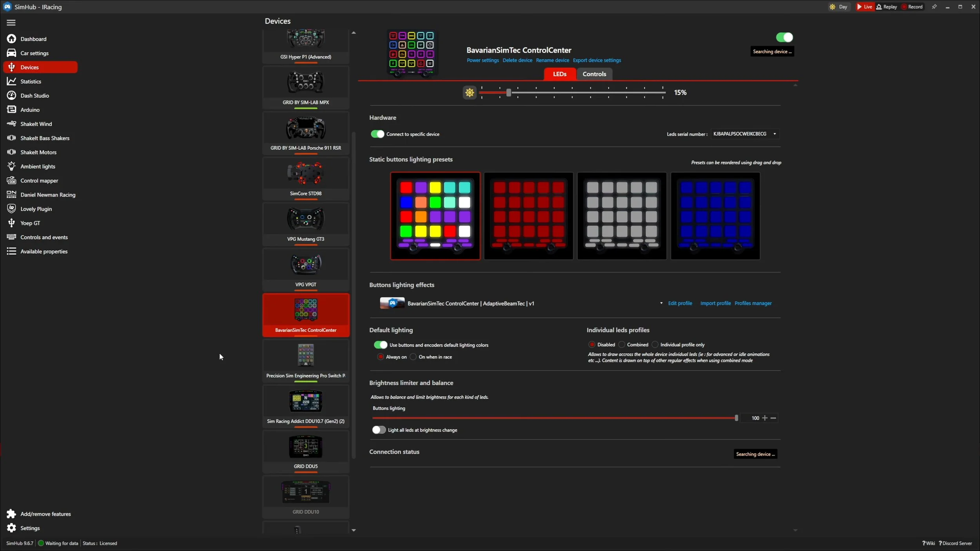Select On when in race option
The width and height of the screenshot is (980, 551).
tap(413, 357)
